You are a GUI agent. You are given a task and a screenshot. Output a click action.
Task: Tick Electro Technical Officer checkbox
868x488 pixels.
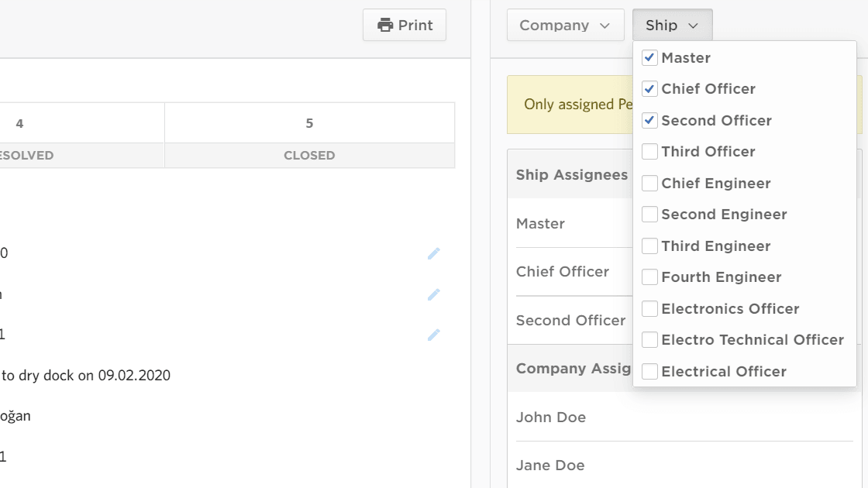coord(649,340)
